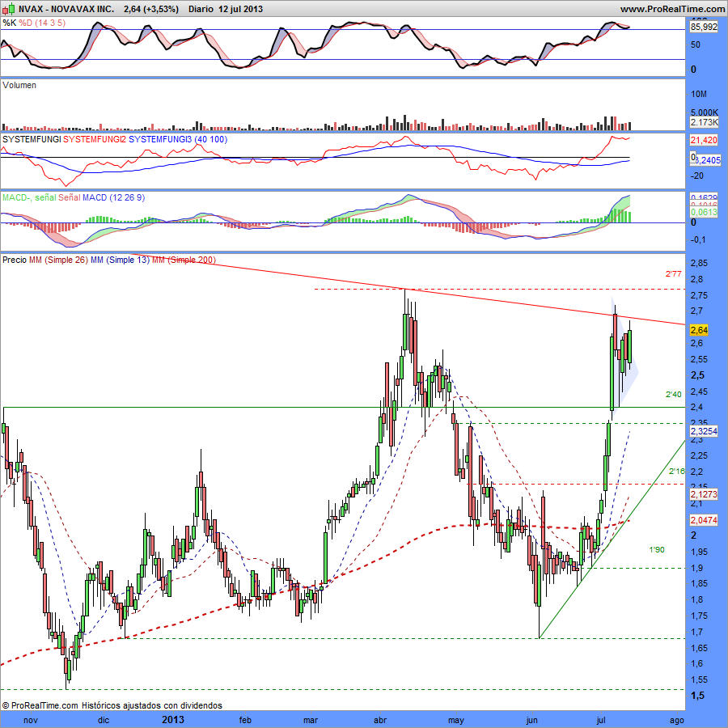This screenshot has width=728, height=728.
Task: Click the '10M' volume axis label
Action: [699, 95]
